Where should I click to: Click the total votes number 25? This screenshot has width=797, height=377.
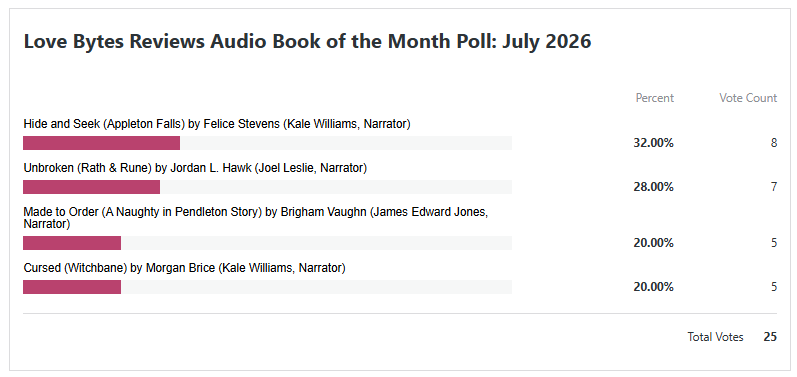click(x=770, y=337)
